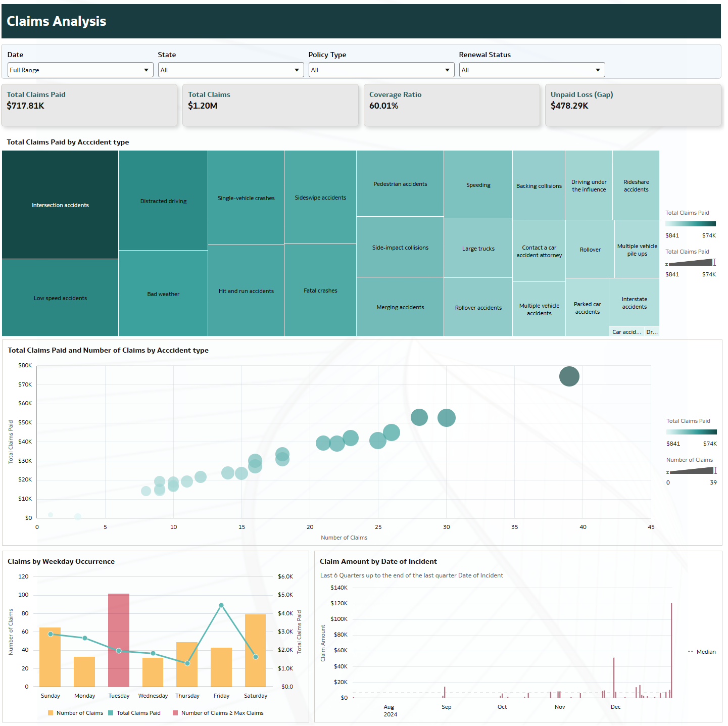Toggle Number of Claims ≥ Max Claims legend
The image size is (728, 726).
point(218,713)
